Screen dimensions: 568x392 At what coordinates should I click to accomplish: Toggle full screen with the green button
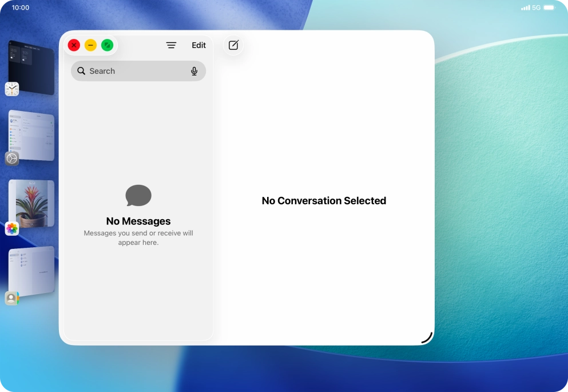[107, 45]
